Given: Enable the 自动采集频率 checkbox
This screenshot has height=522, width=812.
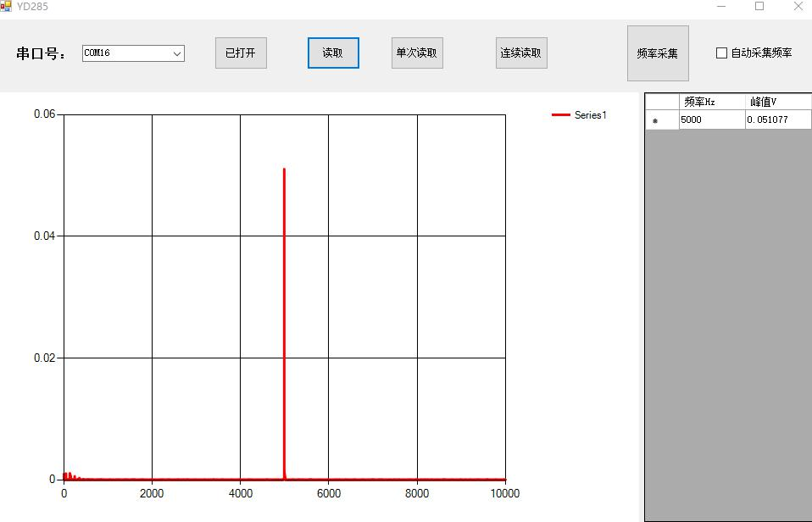Looking at the screenshot, I should pyautogui.click(x=721, y=53).
